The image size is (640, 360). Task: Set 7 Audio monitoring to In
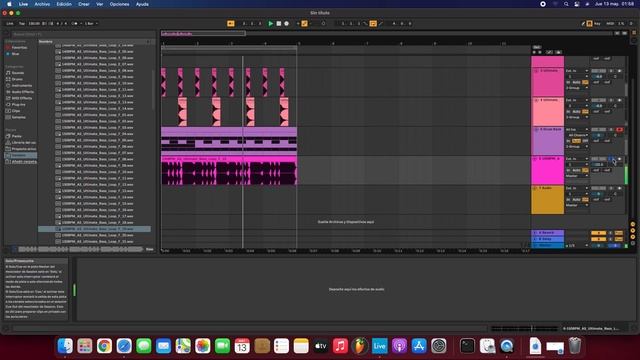568,200
